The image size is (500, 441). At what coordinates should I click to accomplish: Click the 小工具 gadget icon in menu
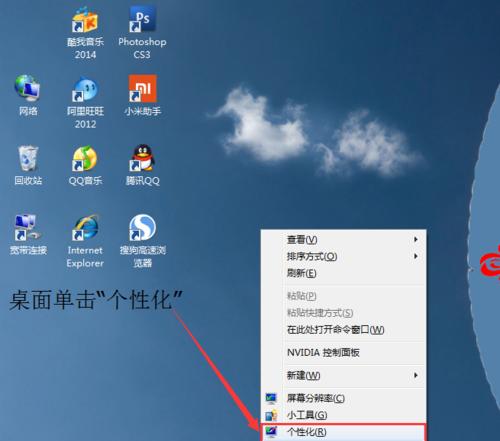271,415
